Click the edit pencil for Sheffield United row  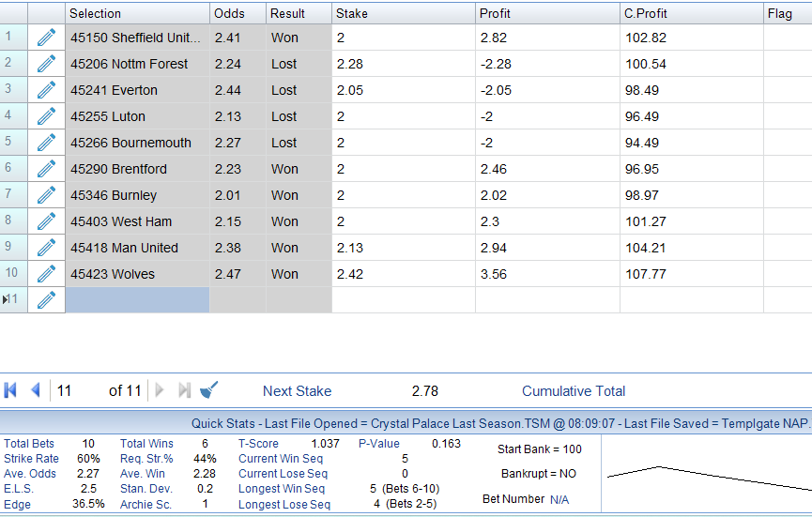(x=46, y=38)
